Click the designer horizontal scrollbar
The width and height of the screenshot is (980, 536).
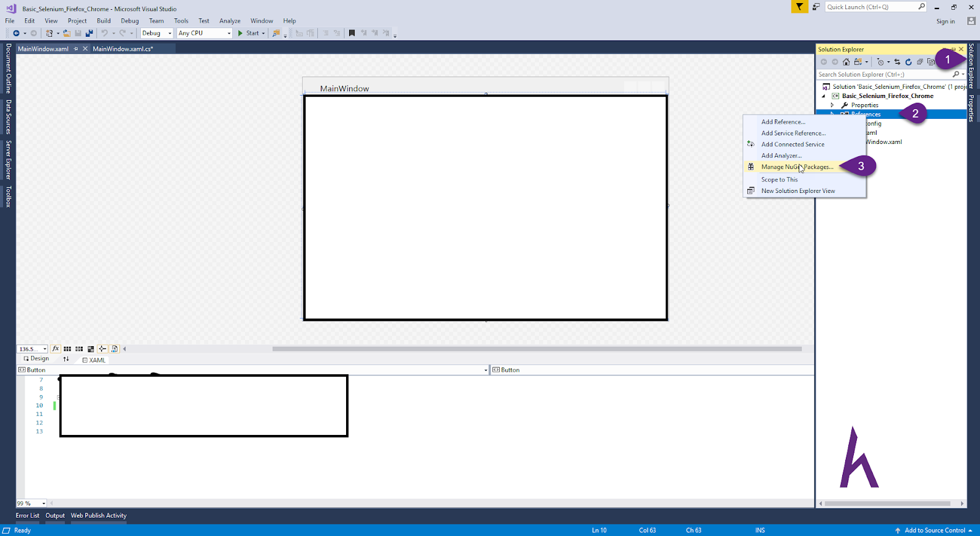tap(537, 349)
